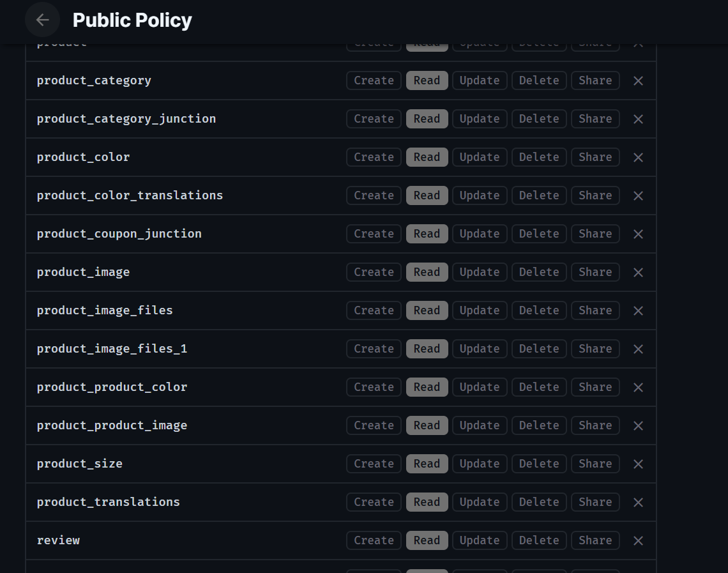
Task: Toggle Delete permission on product_product_image
Action: coord(538,425)
